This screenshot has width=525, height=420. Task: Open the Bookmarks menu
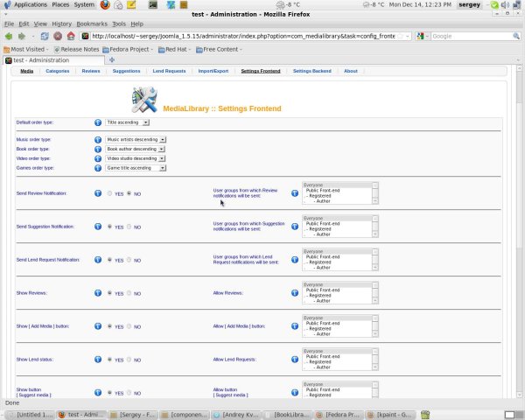pyautogui.click(x=92, y=24)
